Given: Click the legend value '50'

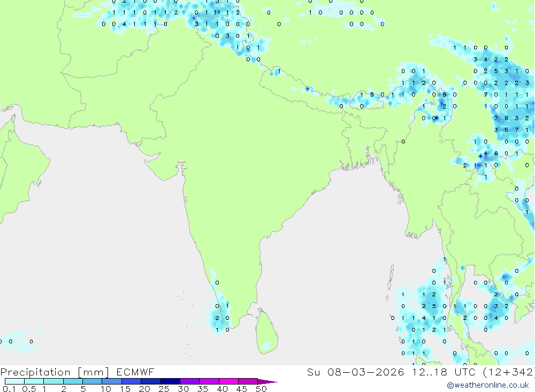Looking at the screenshot, I should [x=261, y=389].
